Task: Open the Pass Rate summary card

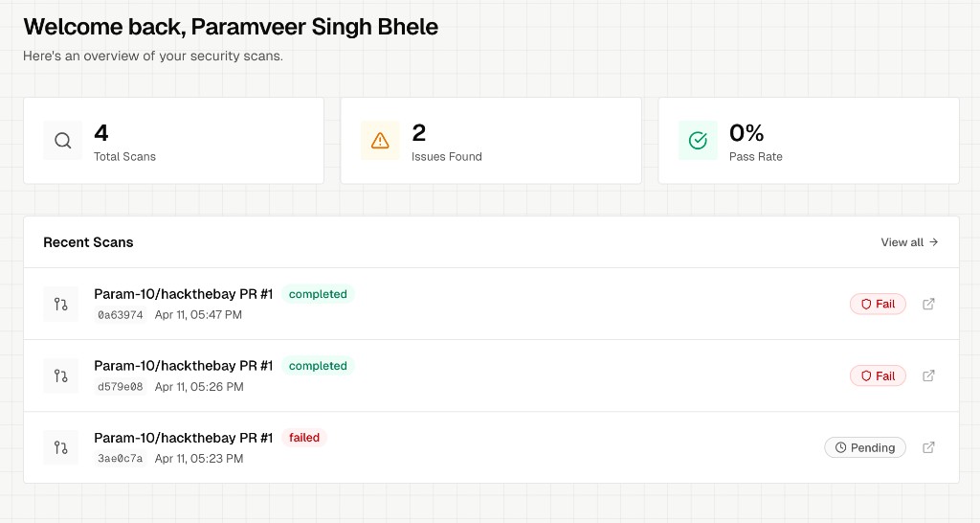Action: pyautogui.click(x=809, y=141)
